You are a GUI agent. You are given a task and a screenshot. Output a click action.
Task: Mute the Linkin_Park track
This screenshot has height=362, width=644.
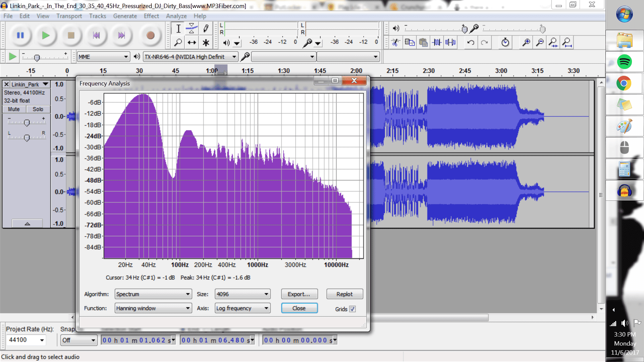coord(14,109)
